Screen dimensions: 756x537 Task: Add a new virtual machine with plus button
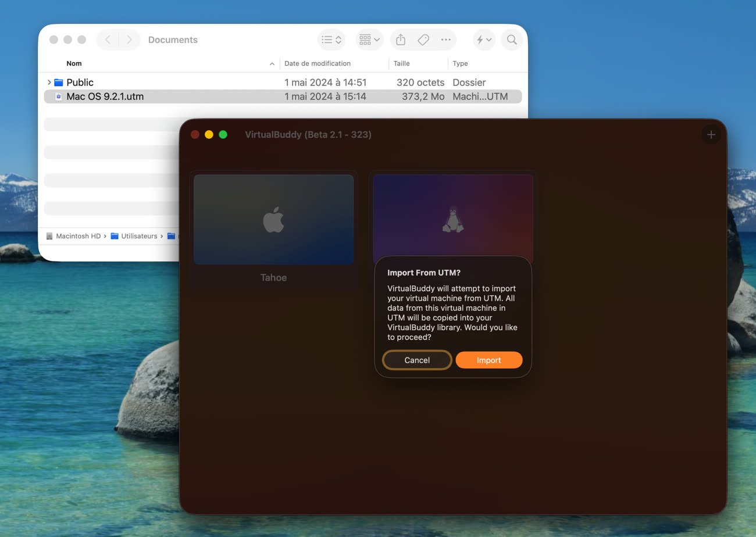tap(711, 135)
